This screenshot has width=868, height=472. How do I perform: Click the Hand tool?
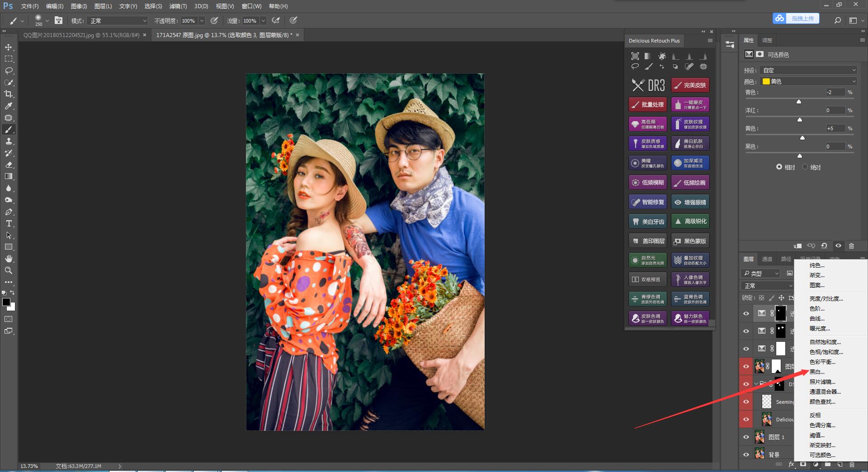(9, 259)
